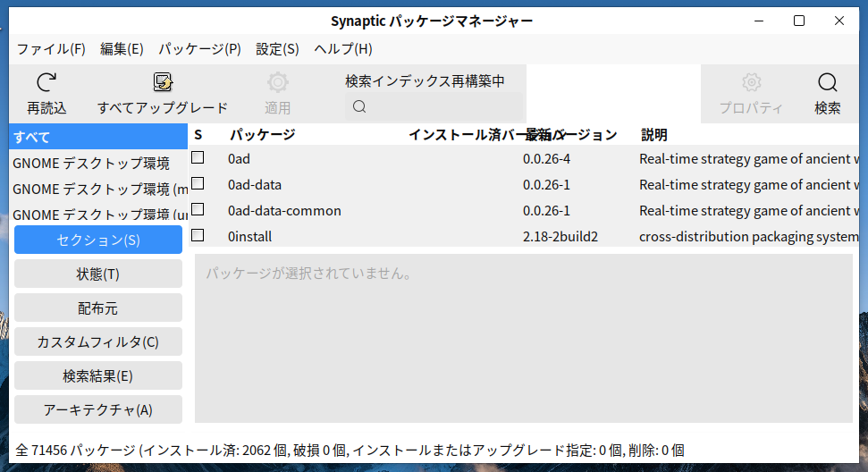Click the 0ad-data row's Real-time strategy description
Image resolution: width=868 pixels, height=472 pixels.
pyautogui.click(x=748, y=185)
